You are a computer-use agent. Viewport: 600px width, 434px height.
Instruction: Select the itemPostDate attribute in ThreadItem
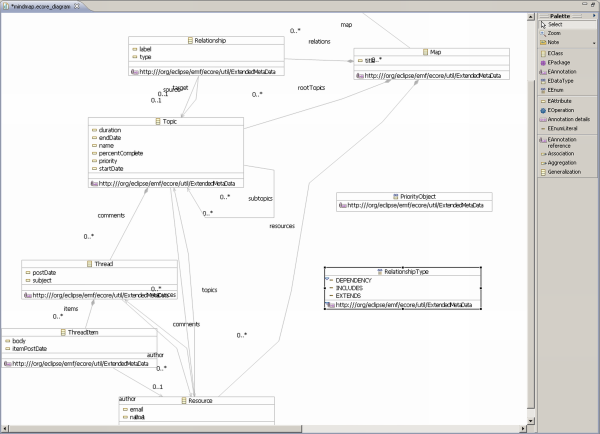tap(26, 348)
